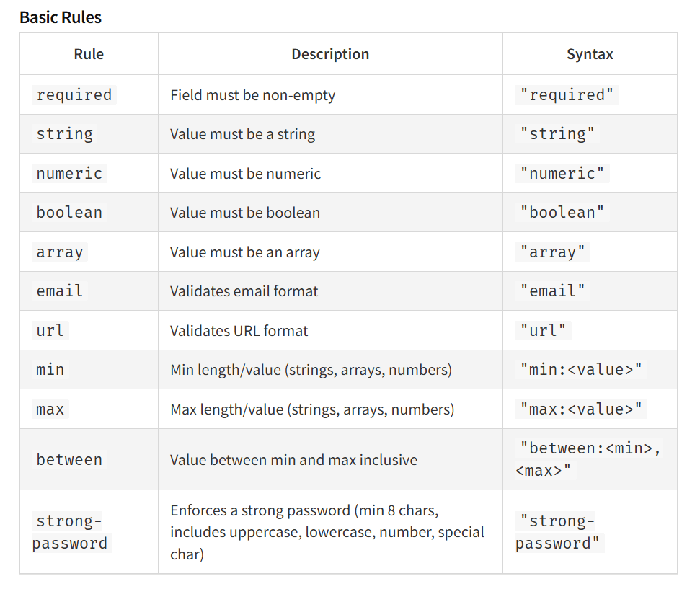Click the url rule code tag
Screen dimensions: 700x589
click(x=50, y=330)
